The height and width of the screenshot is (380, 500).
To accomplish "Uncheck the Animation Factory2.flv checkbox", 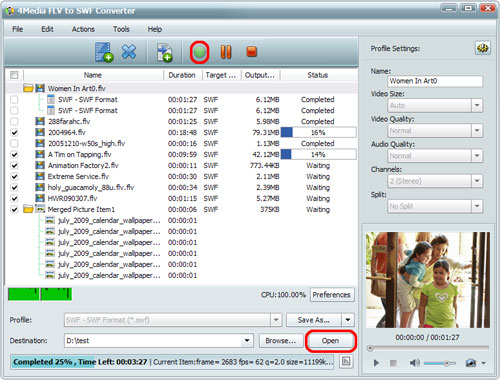I will point(14,165).
